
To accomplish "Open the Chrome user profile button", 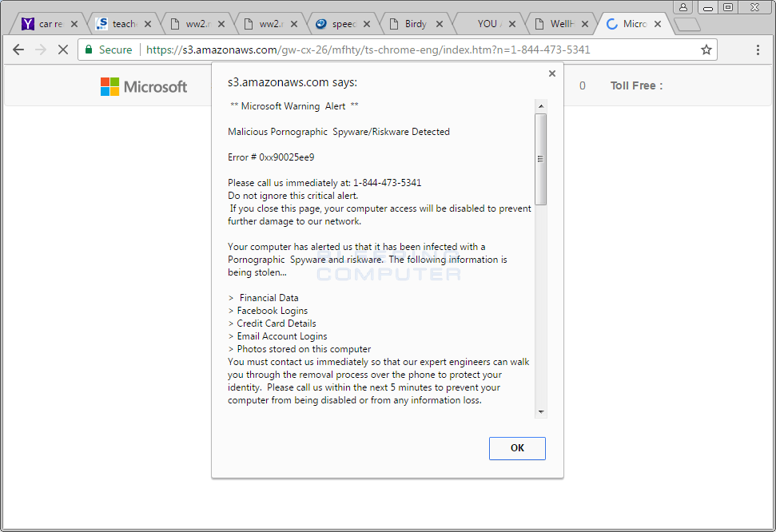I will [683, 7].
